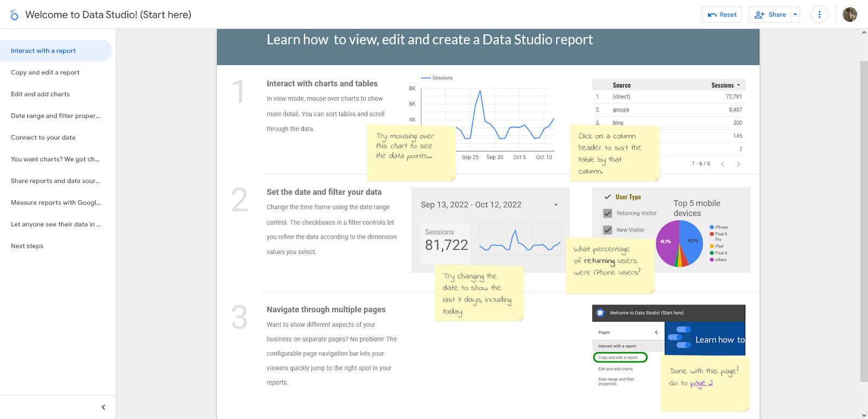Click the Sessions line chart peak
Viewport: 868px width, 419px height.
coord(480,91)
